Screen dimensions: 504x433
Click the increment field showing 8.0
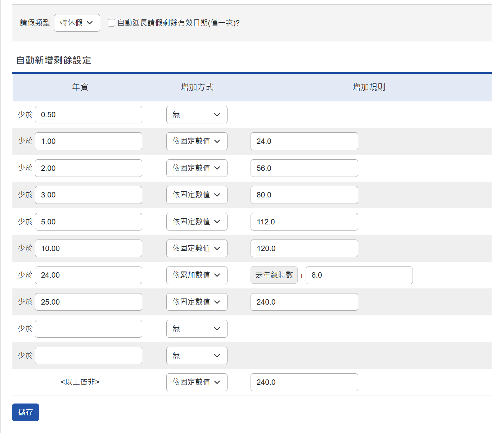click(x=359, y=275)
